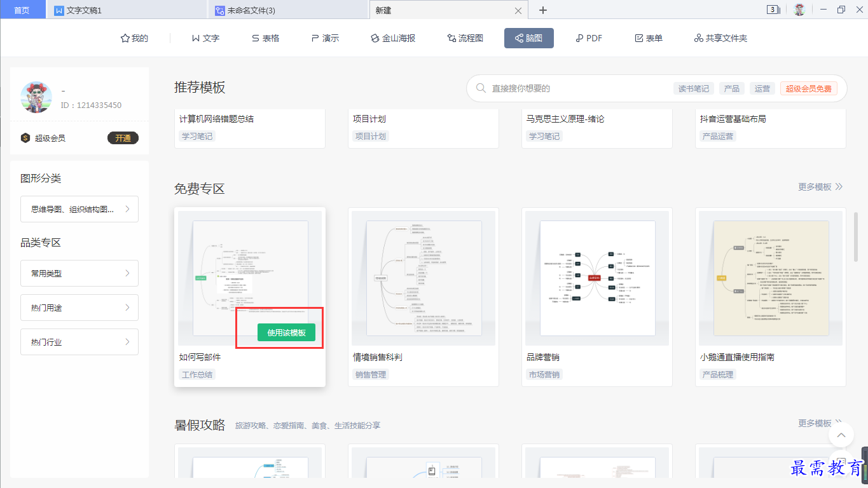Screen dimensions: 868x488
Task: Select the 读书笔记 search tag
Action: (694, 88)
